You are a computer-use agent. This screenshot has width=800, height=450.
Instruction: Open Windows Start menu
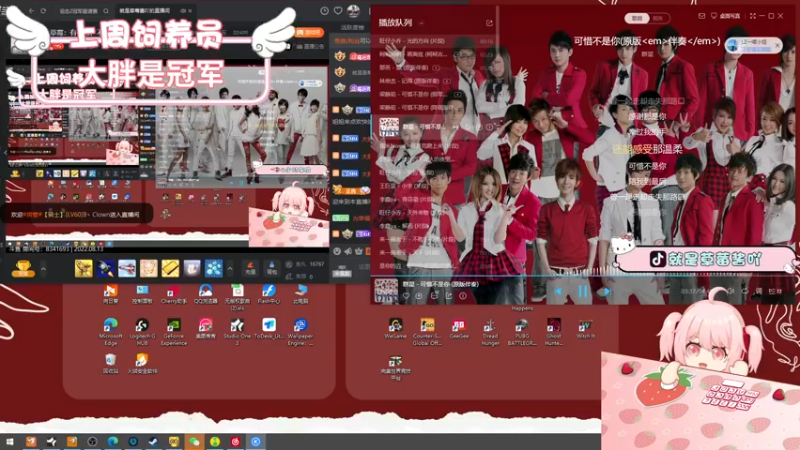(10, 442)
